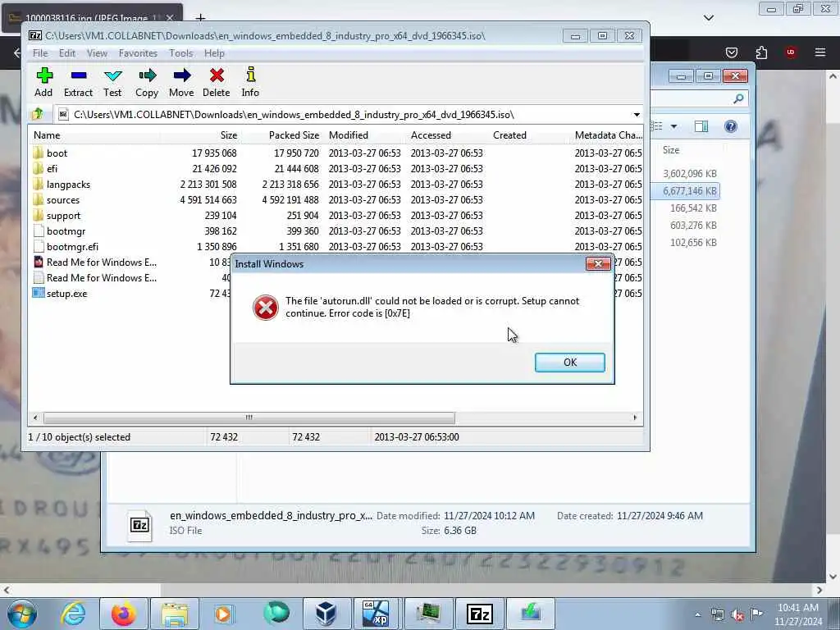Screen dimensions: 840x630
Task: Click the Move toolbar icon
Action: 181,82
